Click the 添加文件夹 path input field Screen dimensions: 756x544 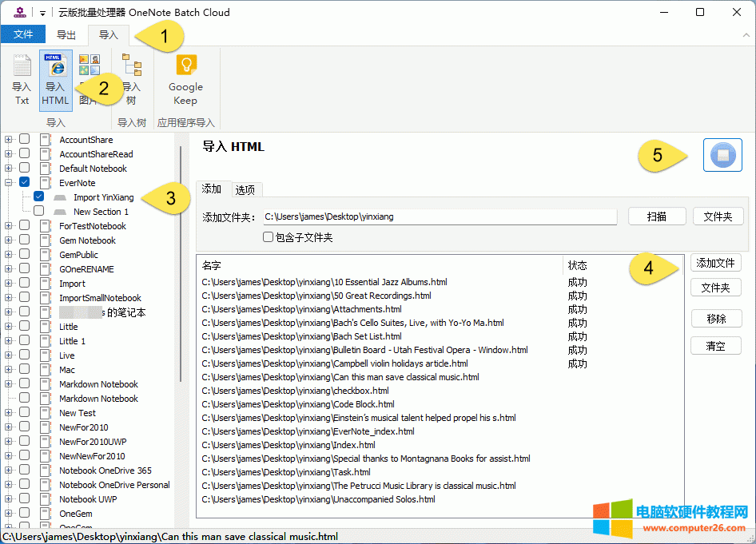[x=440, y=216]
